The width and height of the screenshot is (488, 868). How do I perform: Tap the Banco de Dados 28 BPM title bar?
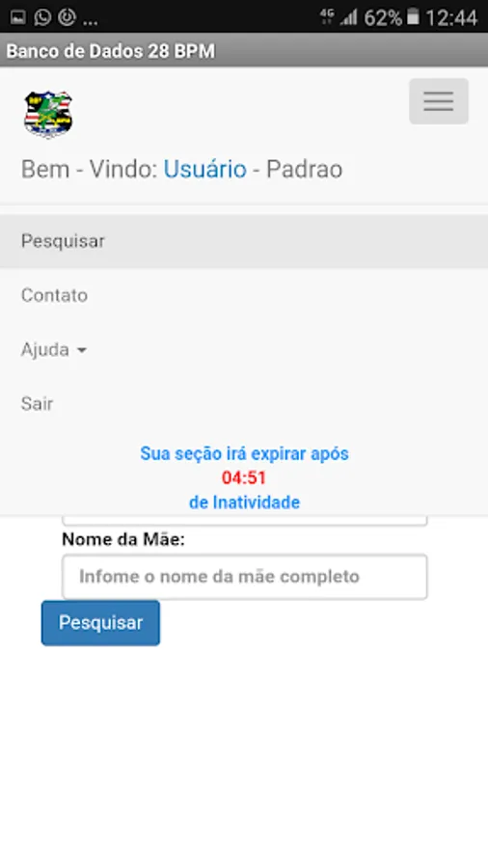point(244,51)
